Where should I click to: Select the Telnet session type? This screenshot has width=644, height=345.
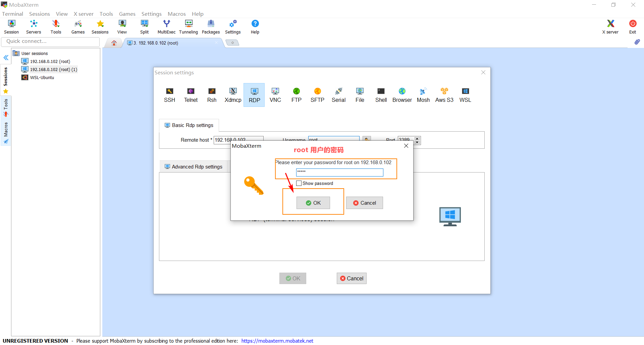pos(191,95)
